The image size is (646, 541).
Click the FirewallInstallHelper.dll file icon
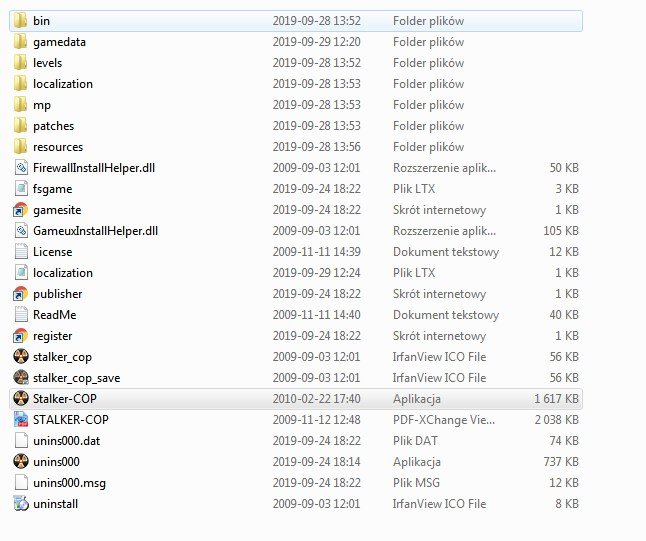(21, 168)
